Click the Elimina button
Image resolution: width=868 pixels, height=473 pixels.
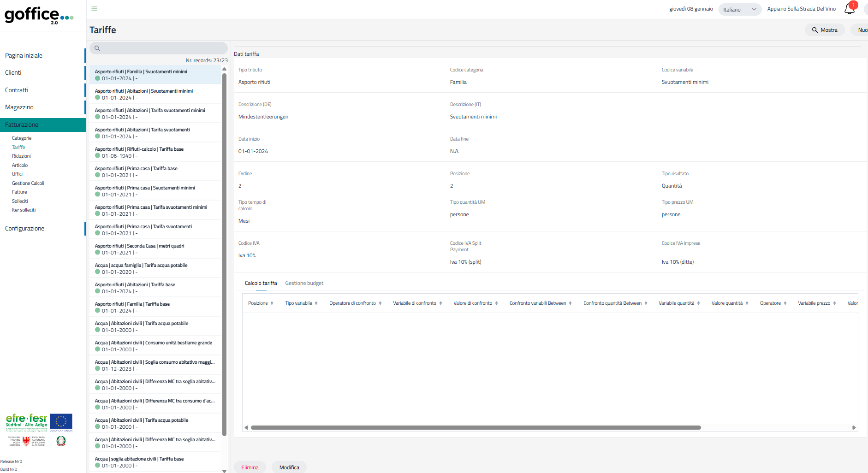click(x=250, y=467)
